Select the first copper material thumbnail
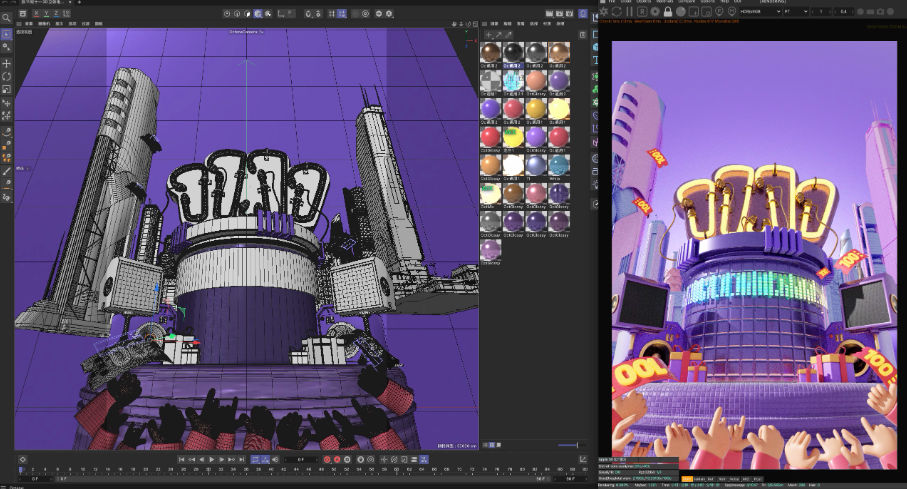This screenshot has height=489, width=907. pos(490,54)
